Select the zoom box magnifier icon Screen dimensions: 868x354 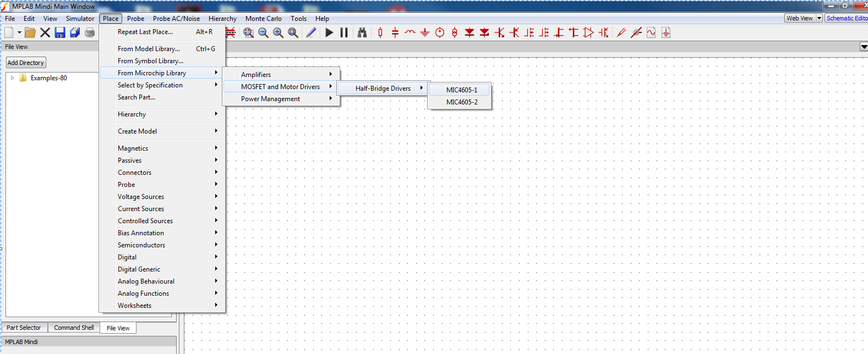[249, 32]
